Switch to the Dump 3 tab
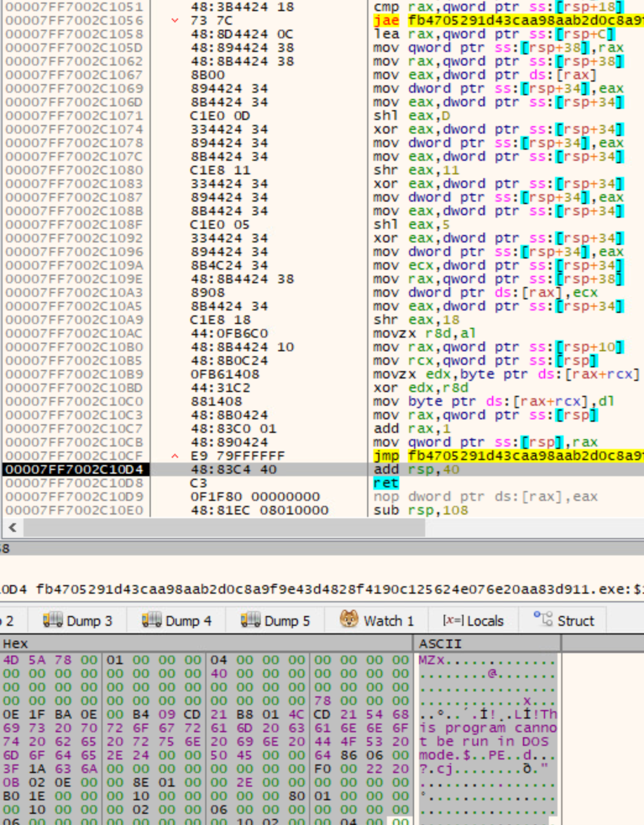The height and width of the screenshot is (825, 644). pos(77,620)
